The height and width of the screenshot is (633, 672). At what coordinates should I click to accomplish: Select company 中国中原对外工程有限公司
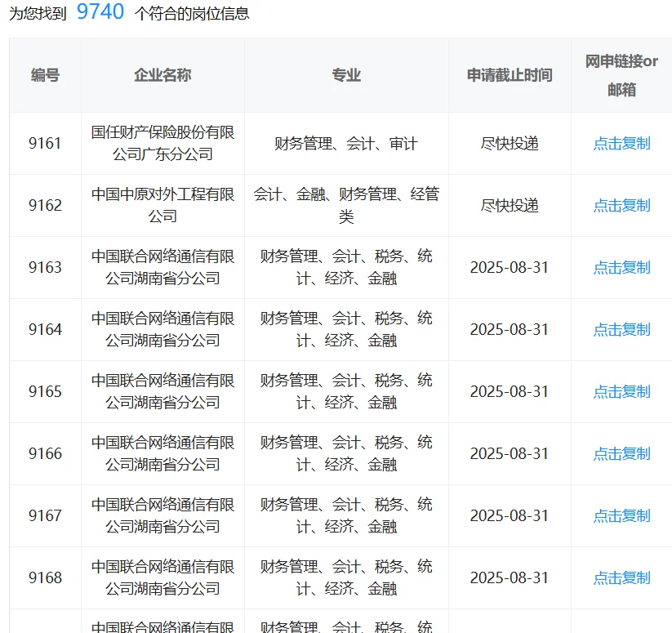coord(162,205)
